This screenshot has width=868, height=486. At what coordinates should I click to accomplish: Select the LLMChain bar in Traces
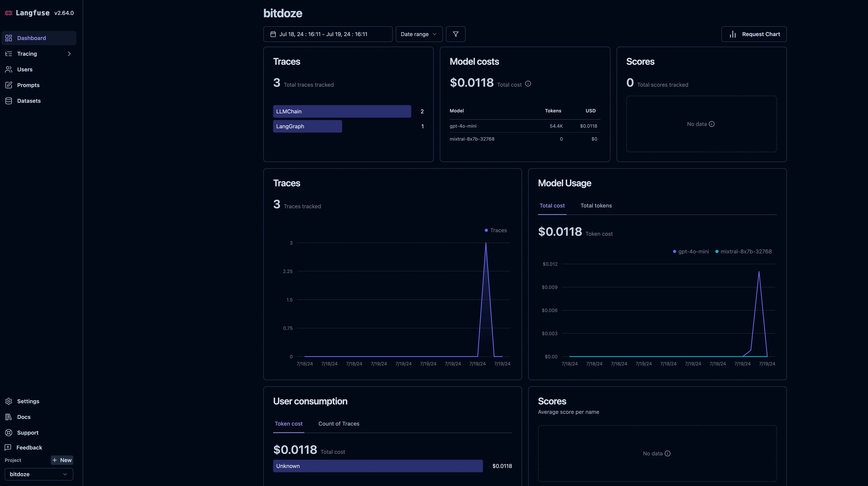342,111
